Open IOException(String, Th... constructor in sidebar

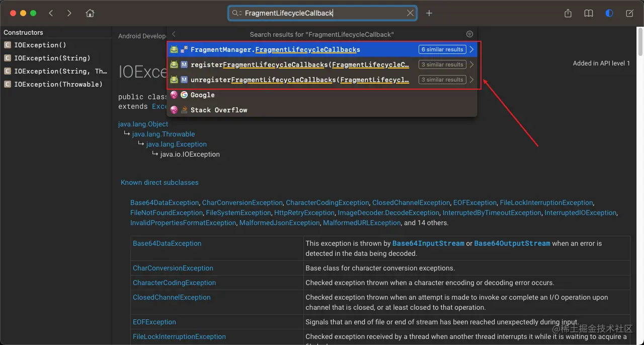55,71
